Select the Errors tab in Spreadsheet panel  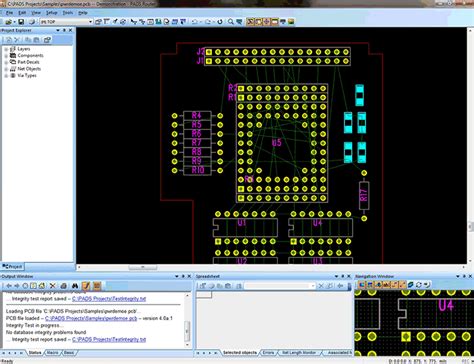click(268, 353)
